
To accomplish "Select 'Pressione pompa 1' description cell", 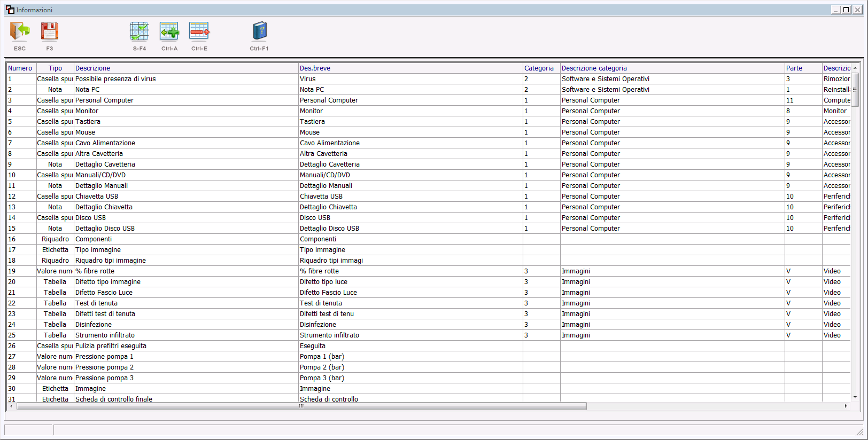I will coord(186,357).
